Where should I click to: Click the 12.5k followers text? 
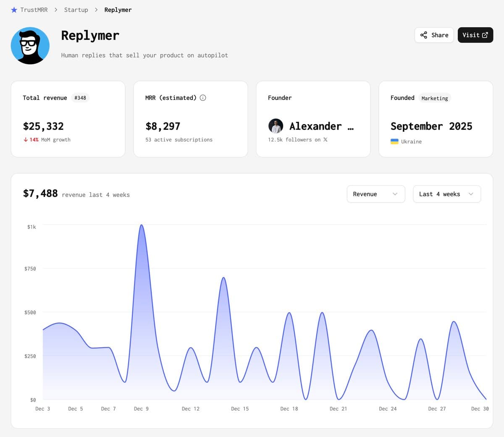[294, 140]
